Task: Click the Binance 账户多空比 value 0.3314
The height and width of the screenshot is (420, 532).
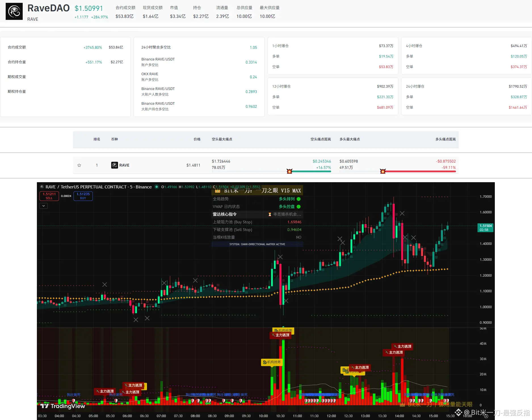Action: coord(251,62)
